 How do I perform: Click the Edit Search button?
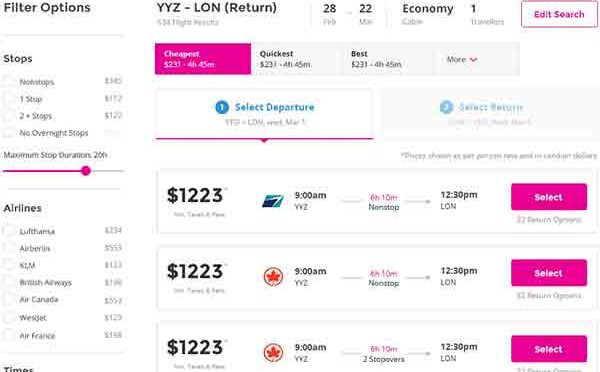tap(559, 14)
